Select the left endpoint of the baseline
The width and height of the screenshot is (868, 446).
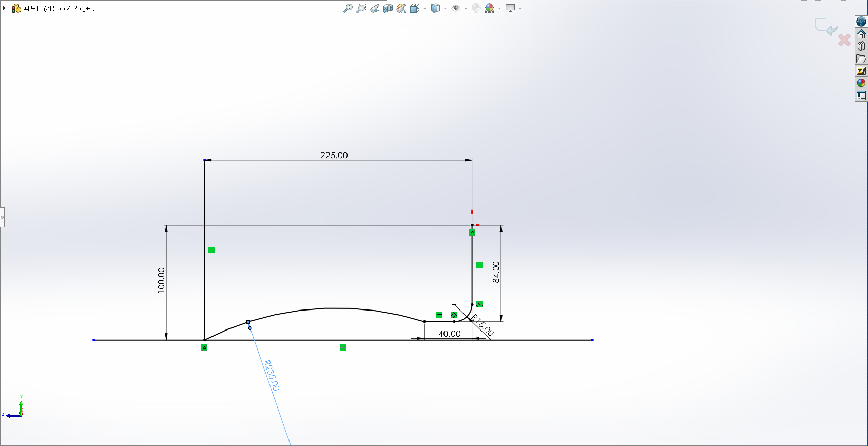click(94, 340)
